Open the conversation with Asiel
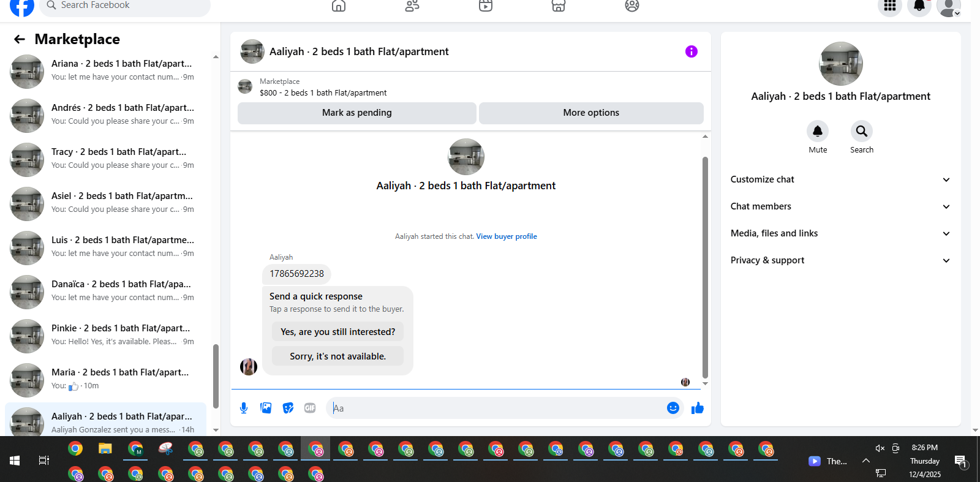Image resolution: width=980 pixels, height=482 pixels. (105, 203)
